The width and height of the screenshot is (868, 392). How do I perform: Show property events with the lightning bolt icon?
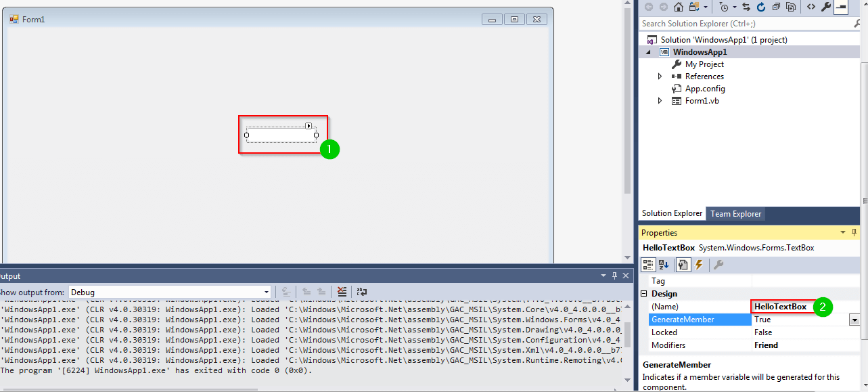point(699,265)
